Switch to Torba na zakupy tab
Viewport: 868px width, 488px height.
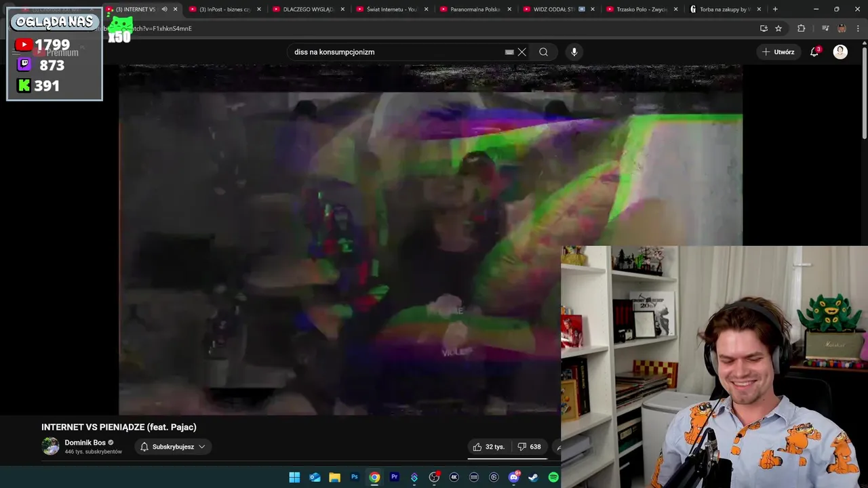tap(725, 9)
